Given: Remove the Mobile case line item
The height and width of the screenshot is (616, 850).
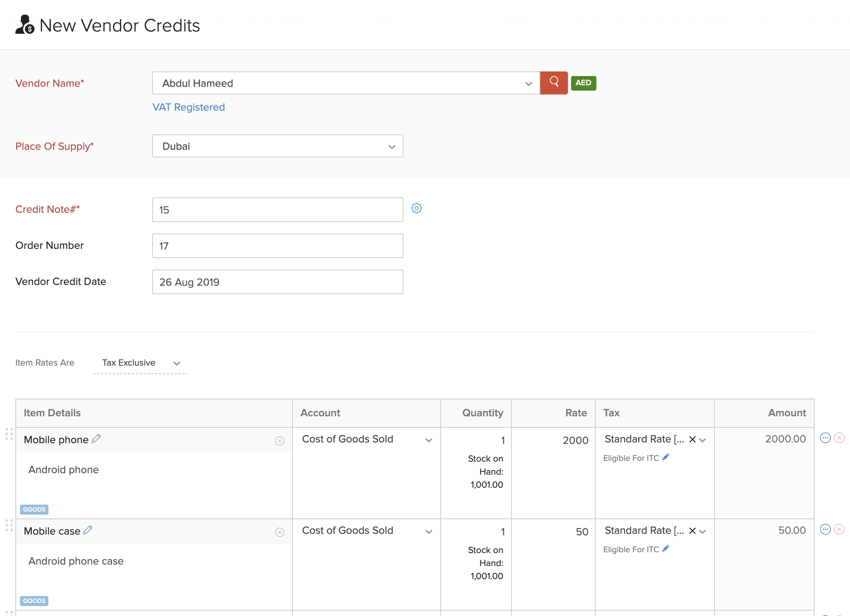Looking at the screenshot, I should [839, 529].
